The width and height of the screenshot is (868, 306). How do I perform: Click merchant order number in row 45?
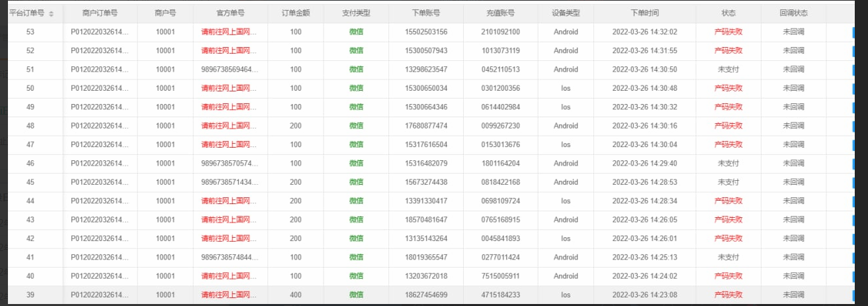pos(100,182)
